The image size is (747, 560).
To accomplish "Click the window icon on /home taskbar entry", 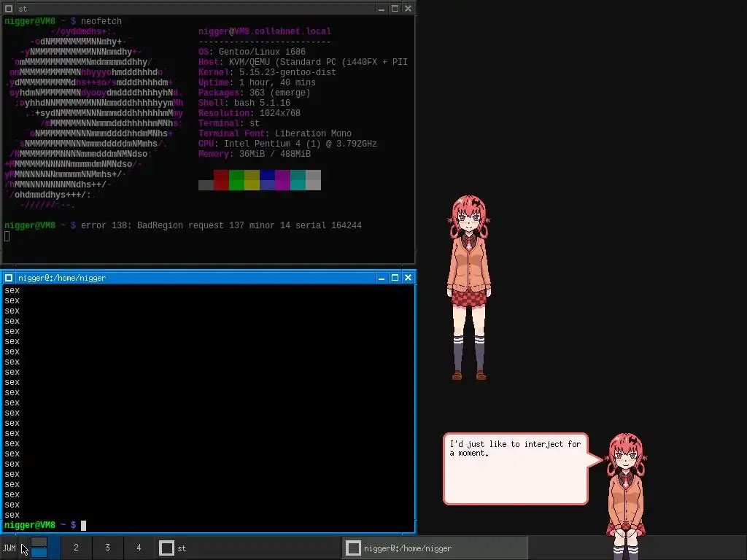I will [353, 548].
